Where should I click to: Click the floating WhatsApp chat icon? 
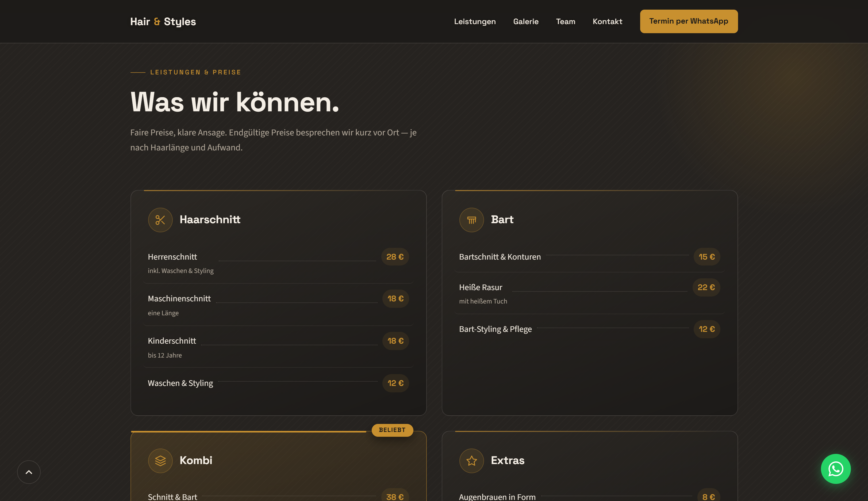[x=835, y=469]
